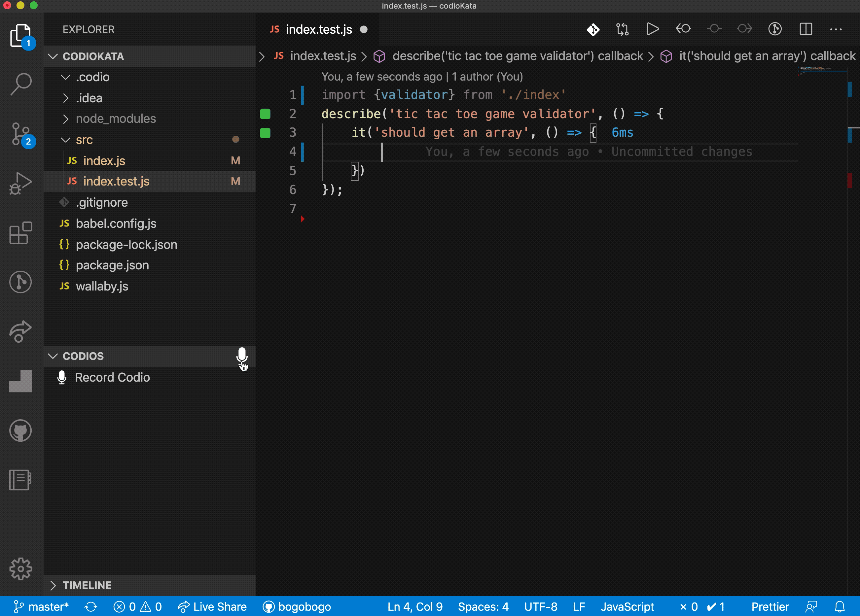Expand the node_modules folder

coord(115,119)
